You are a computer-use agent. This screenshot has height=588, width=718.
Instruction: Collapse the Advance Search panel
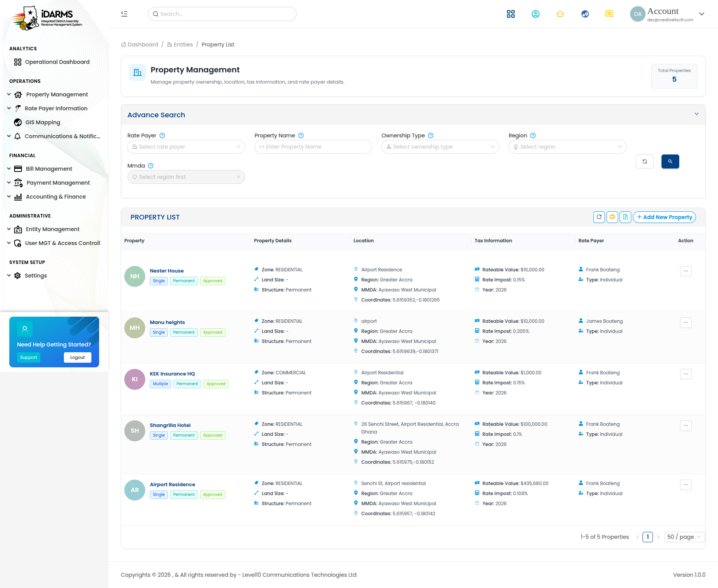click(x=697, y=114)
